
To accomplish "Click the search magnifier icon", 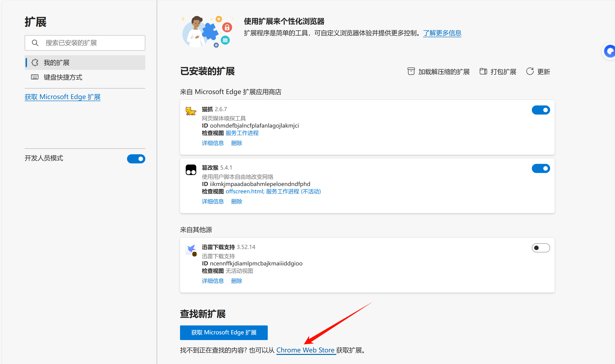I will coord(35,43).
